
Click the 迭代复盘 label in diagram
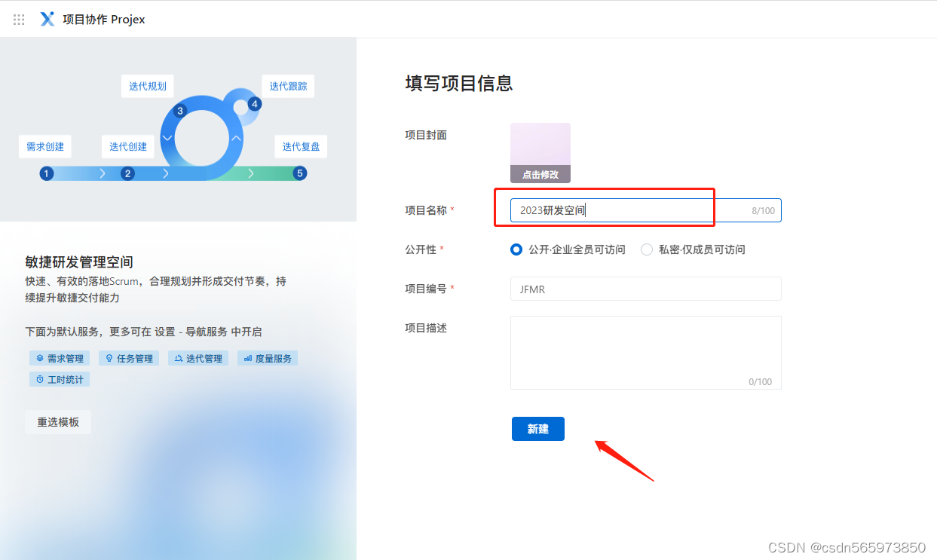pyautogui.click(x=301, y=147)
